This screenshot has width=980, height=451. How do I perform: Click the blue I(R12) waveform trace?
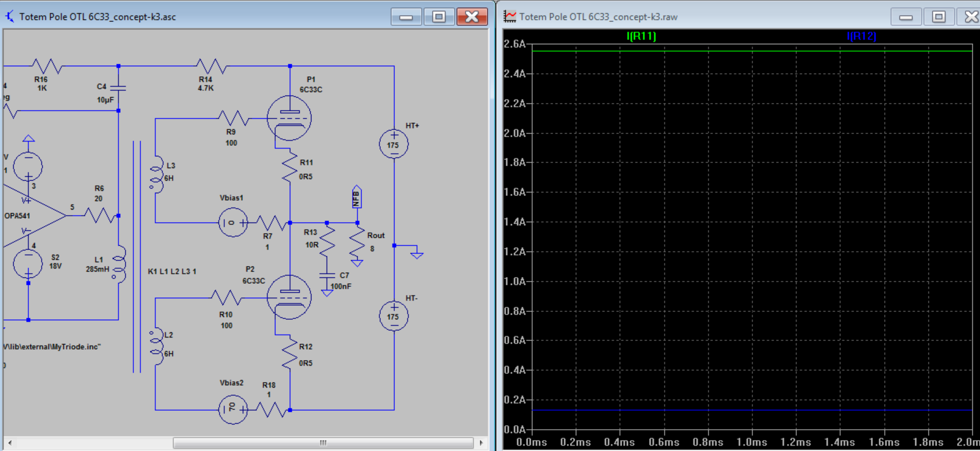[752, 410]
